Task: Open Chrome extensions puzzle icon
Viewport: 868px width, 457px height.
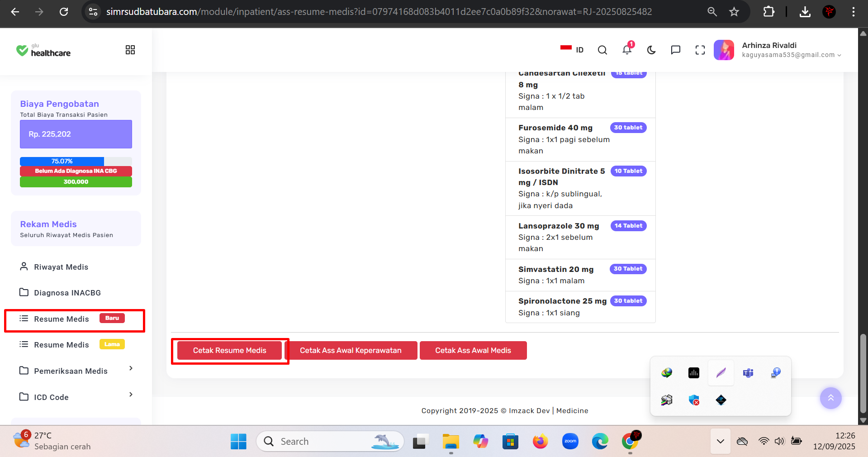Action: 768,12
